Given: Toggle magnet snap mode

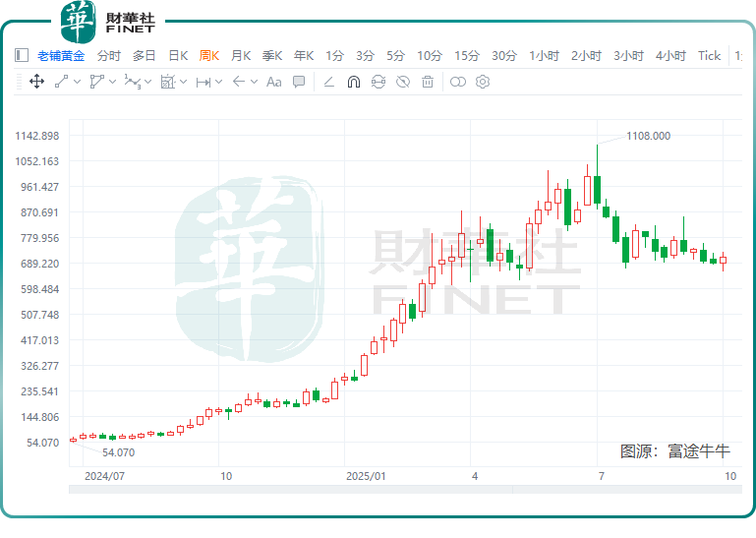Looking at the screenshot, I should pos(353,82).
